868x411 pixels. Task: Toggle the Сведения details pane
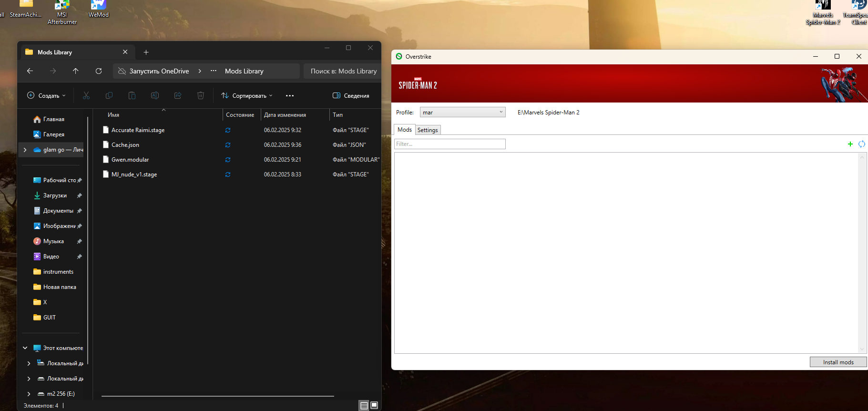(x=351, y=96)
